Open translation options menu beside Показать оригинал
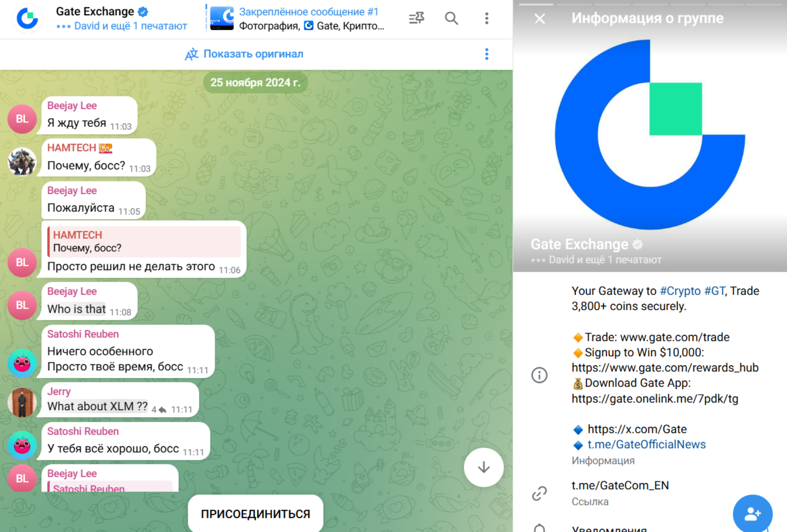787x532 pixels. [x=486, y=54]
